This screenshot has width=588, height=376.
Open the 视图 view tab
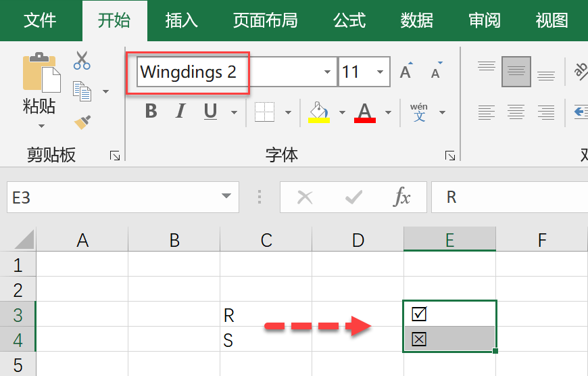coord(552,20)
